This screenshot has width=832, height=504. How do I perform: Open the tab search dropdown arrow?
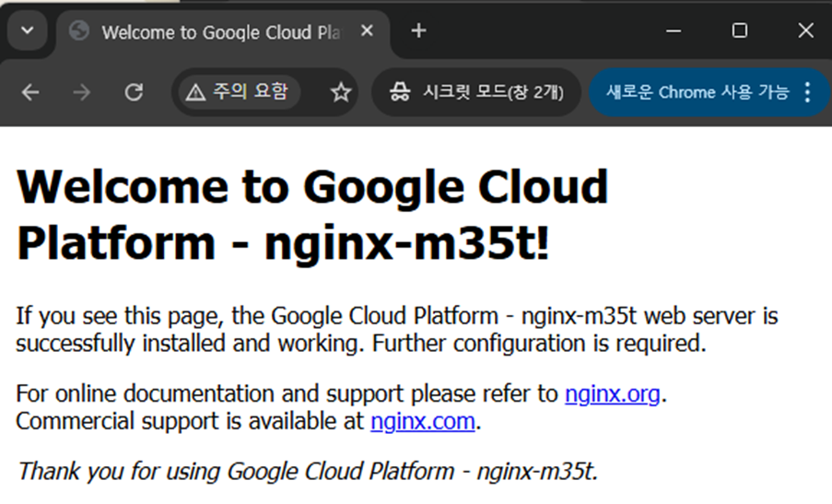(28, 30)
